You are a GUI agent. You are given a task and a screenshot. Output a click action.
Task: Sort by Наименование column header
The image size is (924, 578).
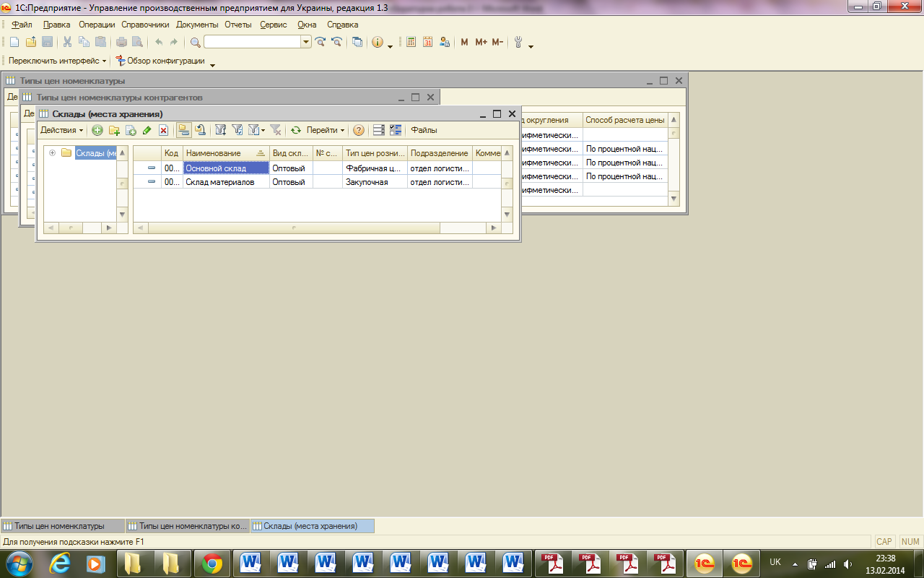pos(226,153)
